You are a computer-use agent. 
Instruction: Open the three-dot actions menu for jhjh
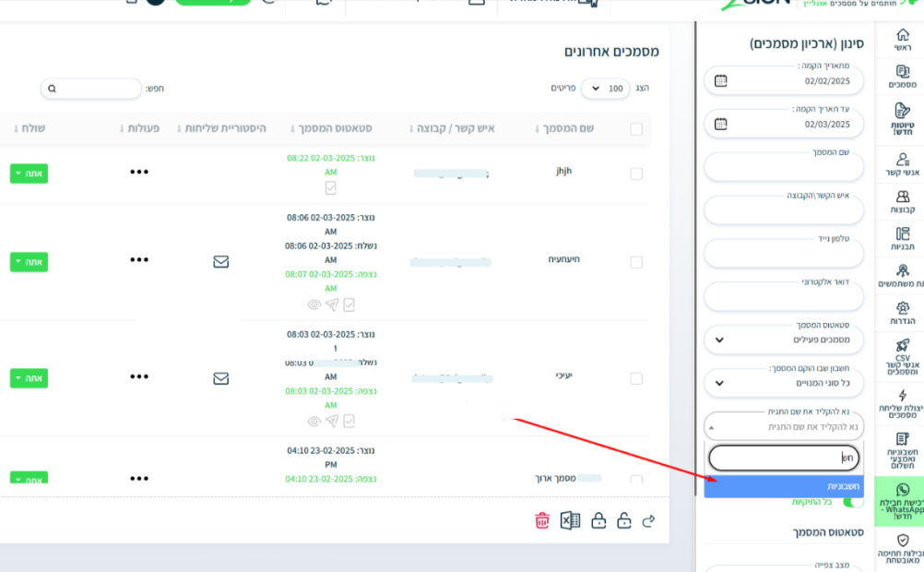[x=139, y=173]
